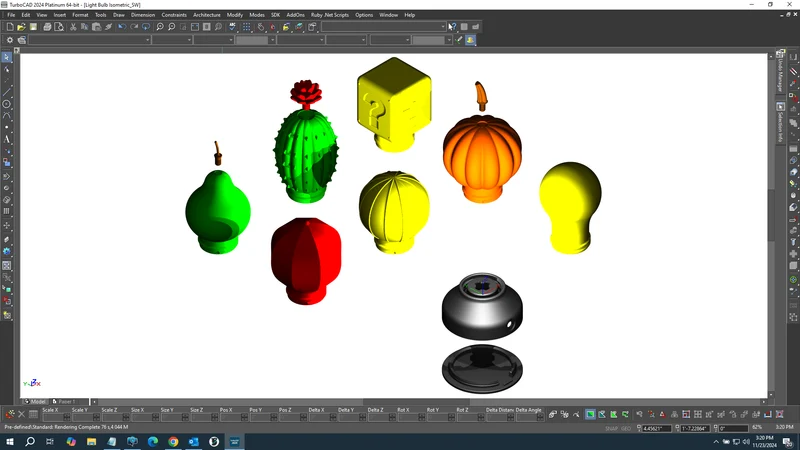800x450 pixels.
Task: Create a new drawing file
Action: [x=10, y=27]
